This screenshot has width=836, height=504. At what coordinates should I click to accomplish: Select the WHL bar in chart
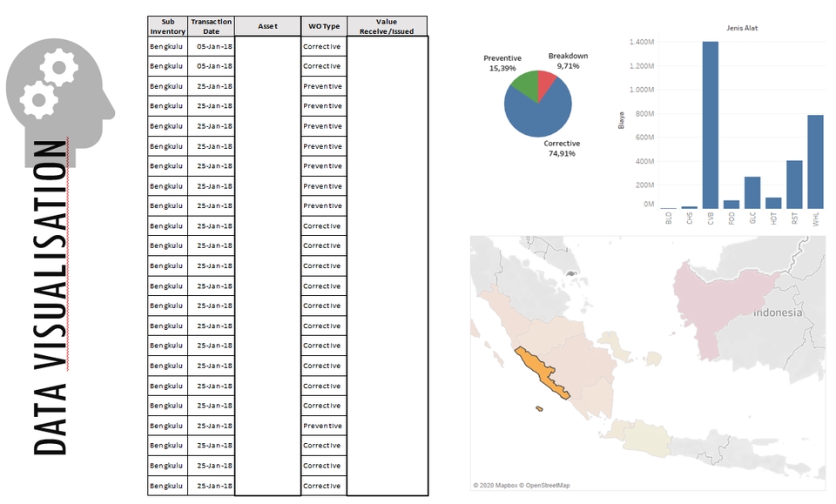(x=815, y=161)
